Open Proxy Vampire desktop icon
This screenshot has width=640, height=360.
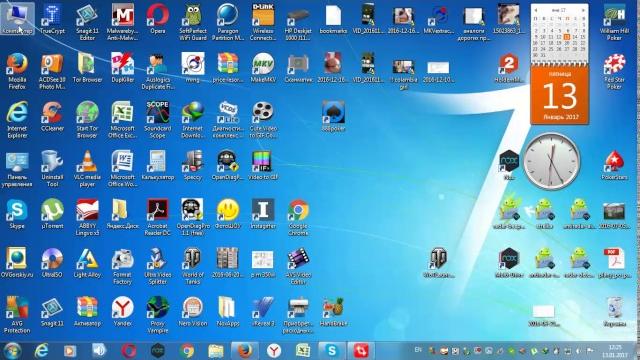(158, 315)
